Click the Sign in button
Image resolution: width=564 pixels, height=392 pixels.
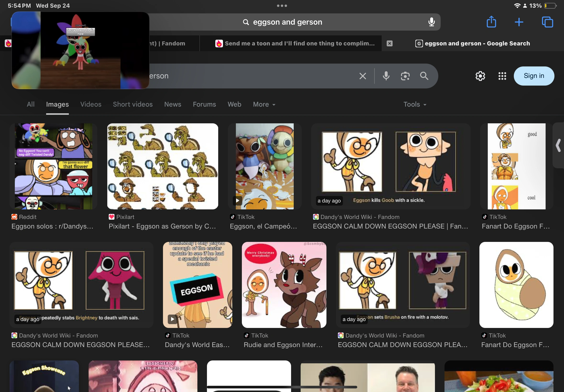534,76
